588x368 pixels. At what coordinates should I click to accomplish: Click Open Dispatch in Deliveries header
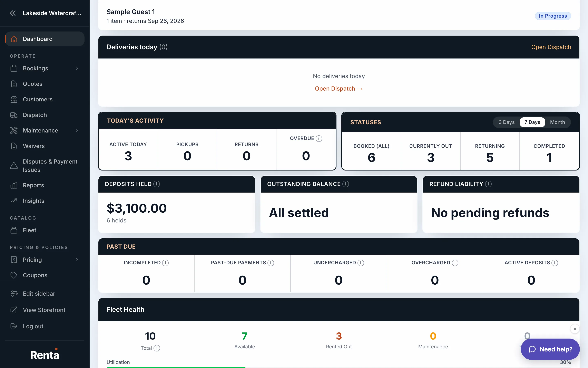point(551,47)
